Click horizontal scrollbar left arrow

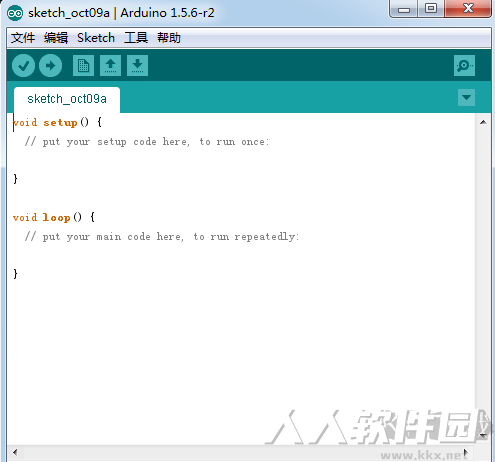[15, 452]
